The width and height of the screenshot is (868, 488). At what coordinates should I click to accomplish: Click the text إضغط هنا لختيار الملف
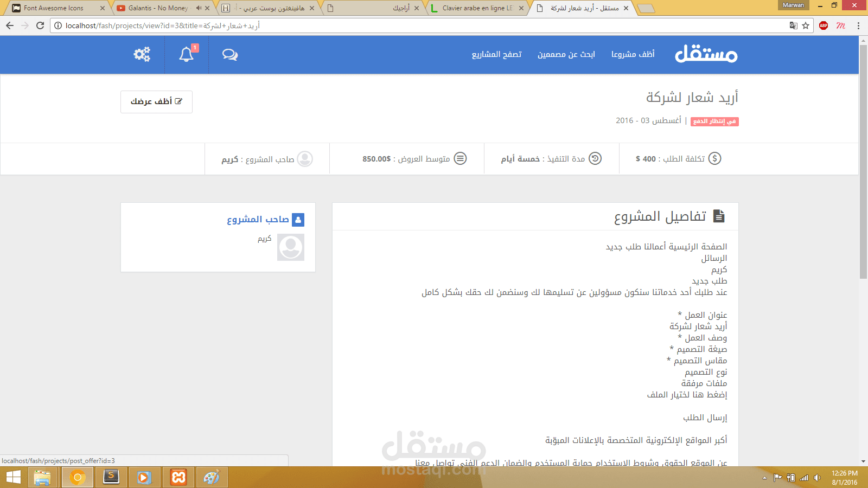(687, 395)
